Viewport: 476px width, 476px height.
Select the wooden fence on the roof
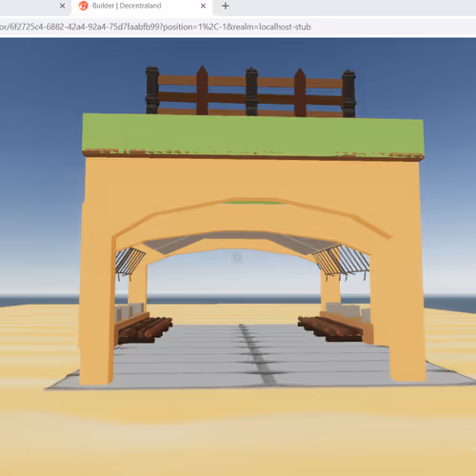pos(250,92)
